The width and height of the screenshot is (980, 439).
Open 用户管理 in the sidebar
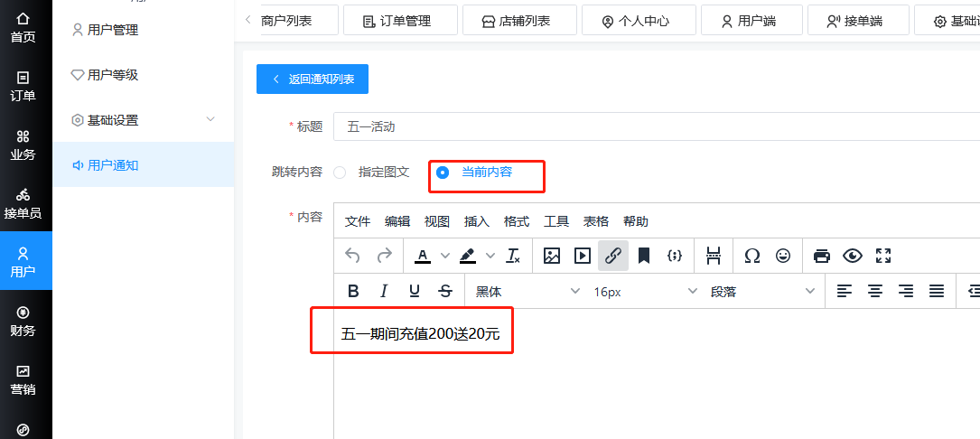144,30
